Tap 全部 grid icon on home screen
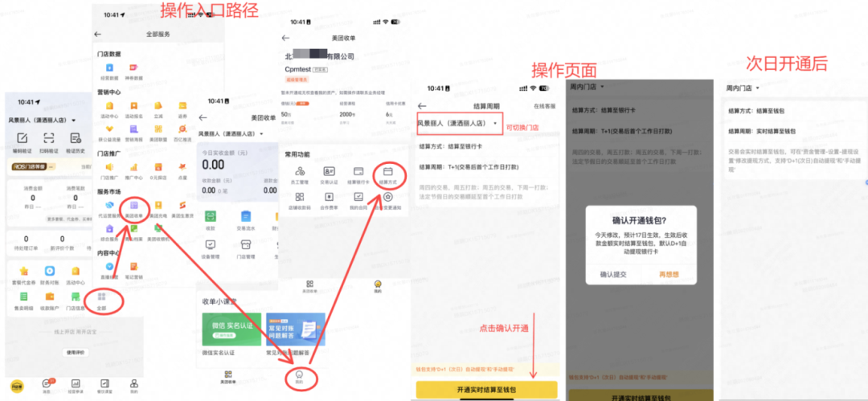This screenshot has width=868, height=401. pos(101,297)
